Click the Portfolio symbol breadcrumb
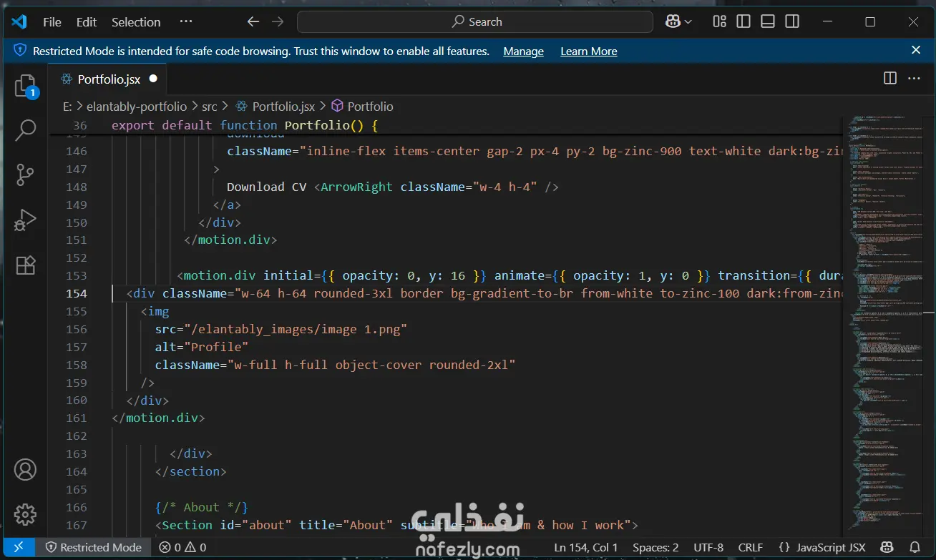Image resolution: width=936 pixels, height=560 pixels. (x=370, y=107)
